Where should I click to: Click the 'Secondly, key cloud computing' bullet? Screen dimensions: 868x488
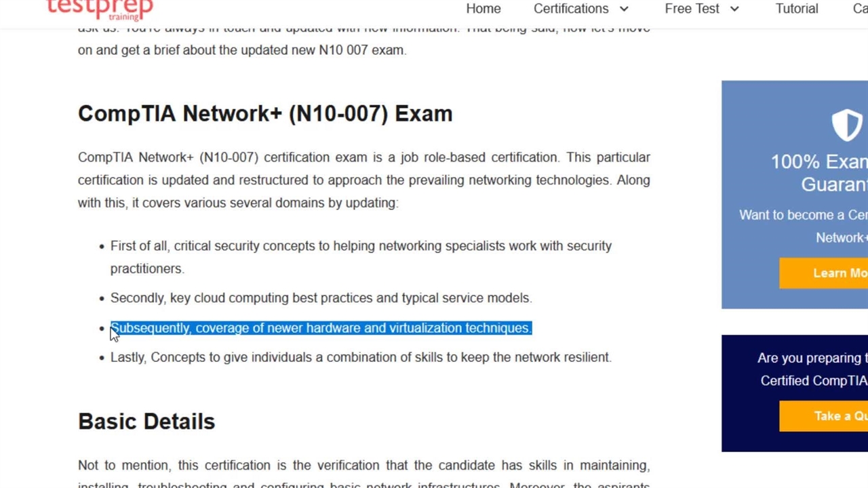pos(321,298)
